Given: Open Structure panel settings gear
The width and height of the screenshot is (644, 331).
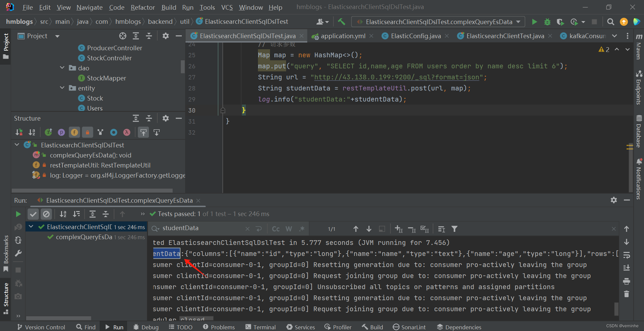Looking at the screenshot, I should pos(166,118).
